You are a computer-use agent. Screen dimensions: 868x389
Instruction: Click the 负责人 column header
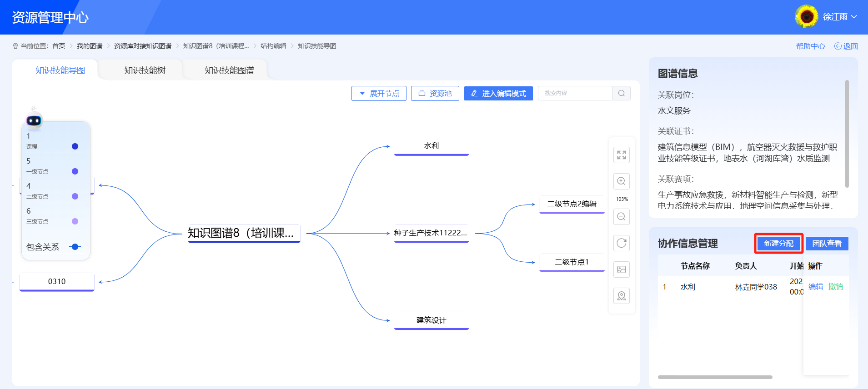746,266
